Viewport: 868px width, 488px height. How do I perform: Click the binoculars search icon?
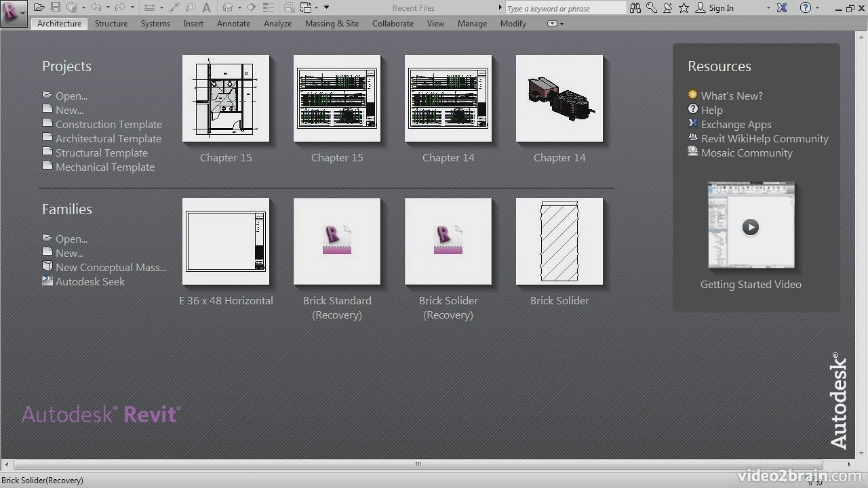pyautogui.click(x=635, y=8)
